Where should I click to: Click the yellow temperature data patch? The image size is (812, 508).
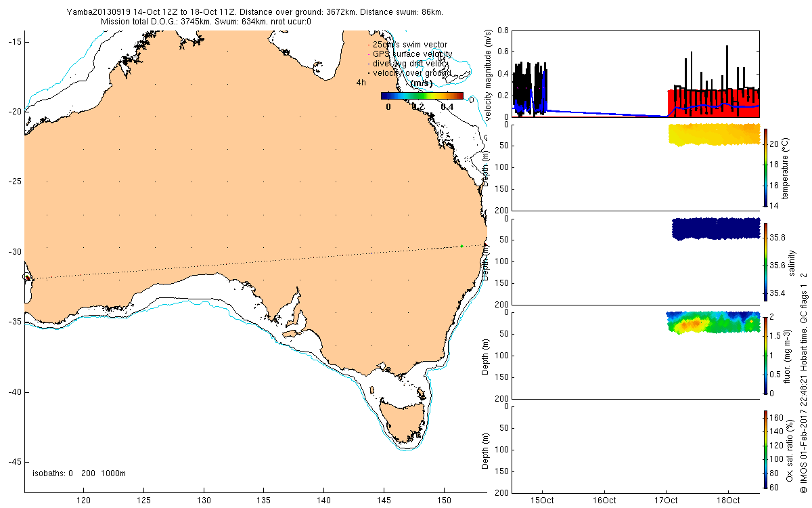coord(714,133)
